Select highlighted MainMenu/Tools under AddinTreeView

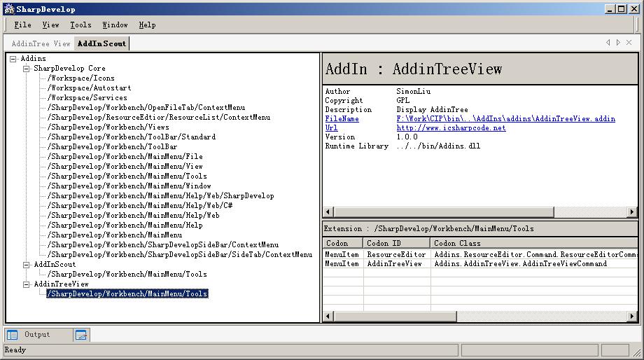(x=127, y=294)
